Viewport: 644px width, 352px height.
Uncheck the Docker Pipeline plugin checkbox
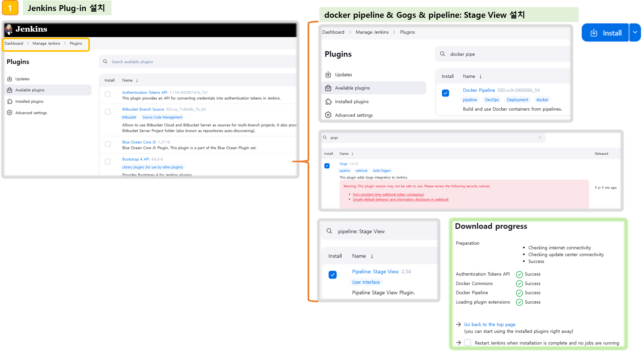point(445,93)
